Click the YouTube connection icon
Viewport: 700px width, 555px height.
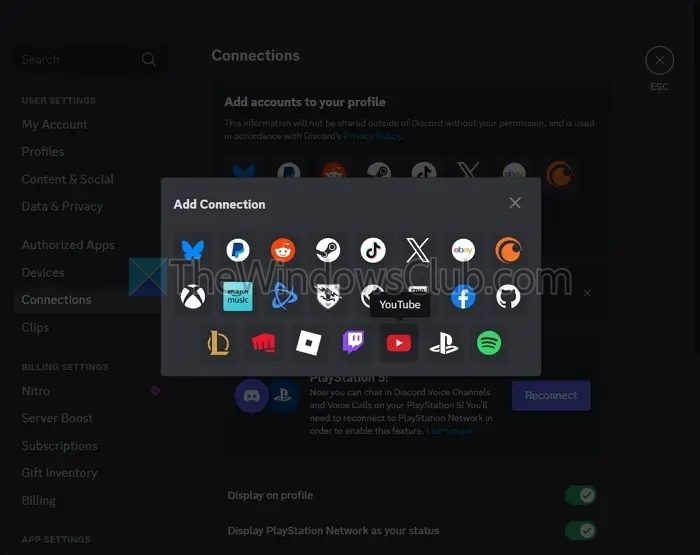point(399,343)
